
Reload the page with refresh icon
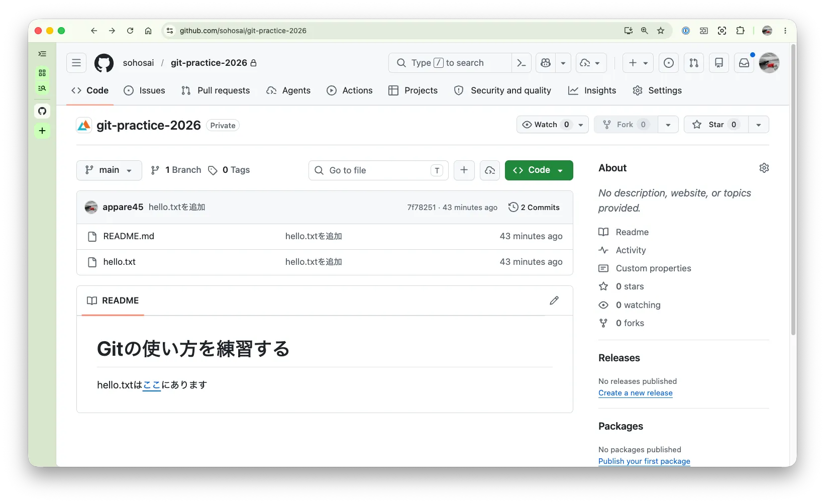point(130,31)
